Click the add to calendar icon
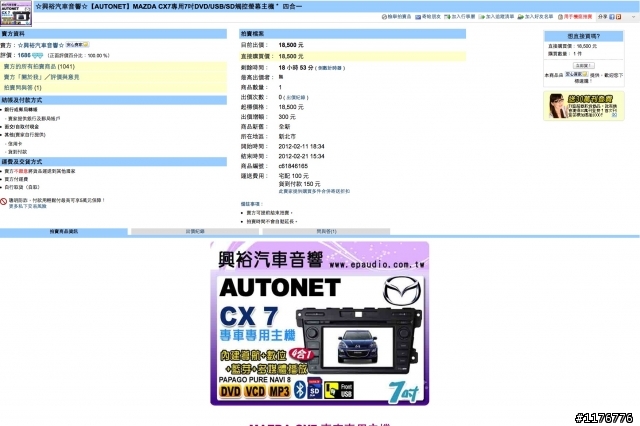 pyautogui.click(x=447, y=17)
